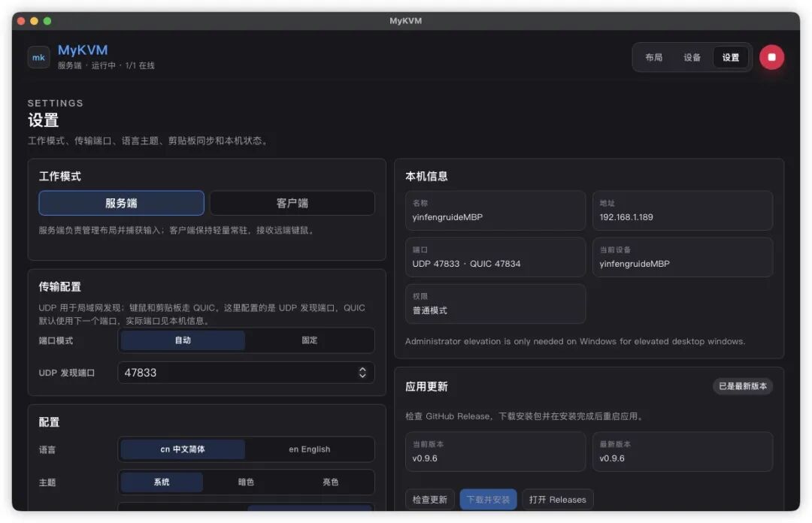Set port mode to 固定
This screenshot has width=812, height=523.
(309, 340)
